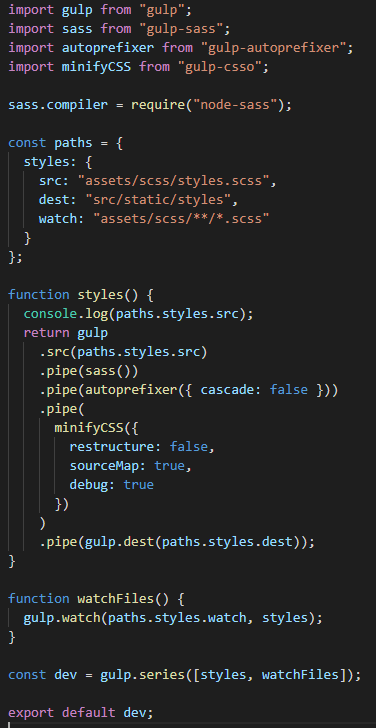Screen dimensions: 376x728
Task: Click gulp.series on the const dev line
Action: (143, 676)
